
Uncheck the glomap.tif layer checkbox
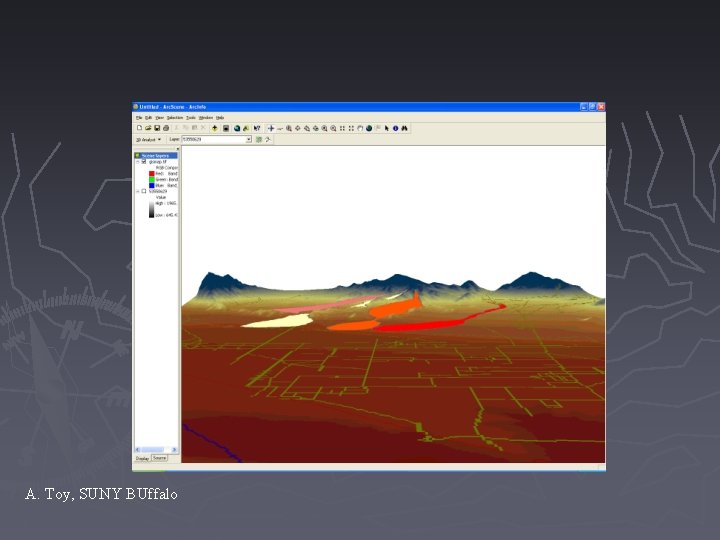(144, 162)
